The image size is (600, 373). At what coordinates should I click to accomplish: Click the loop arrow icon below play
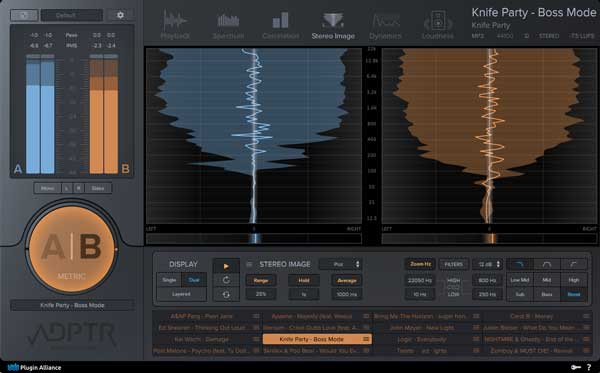point(226,280)
